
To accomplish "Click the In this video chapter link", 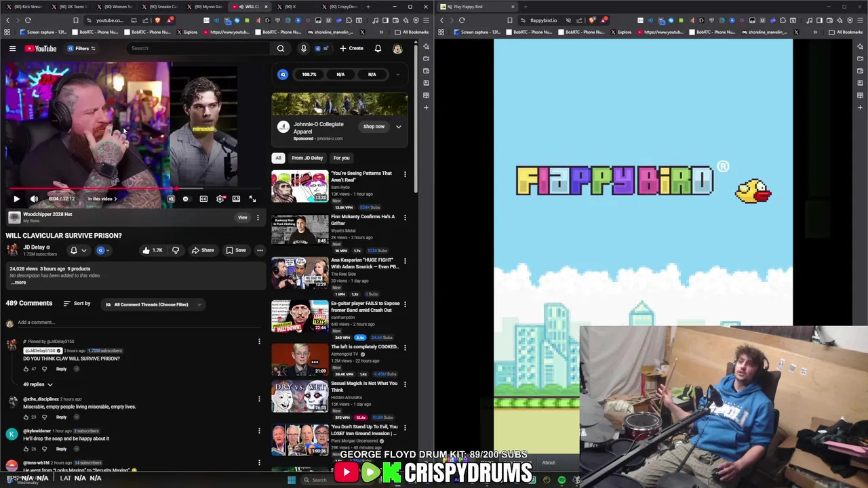I will [102, 199].
